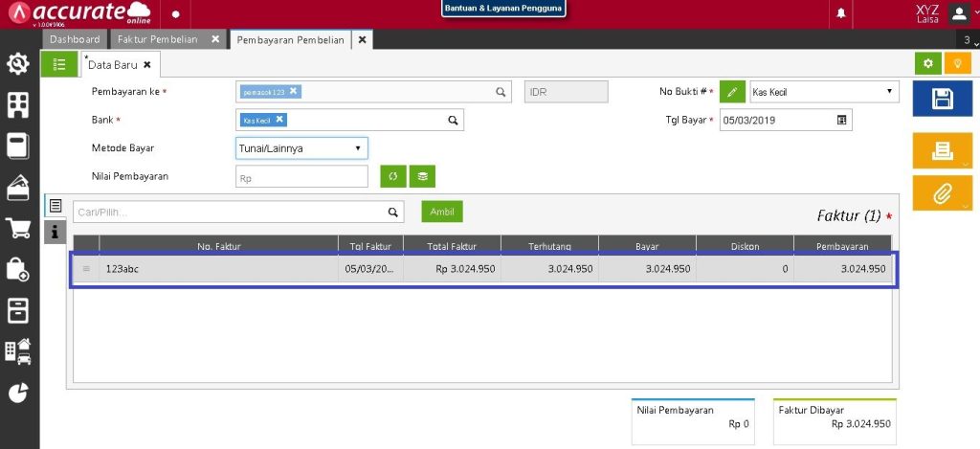Click the Tgl Bayar date field
The image size is (980, 449).
786,120
